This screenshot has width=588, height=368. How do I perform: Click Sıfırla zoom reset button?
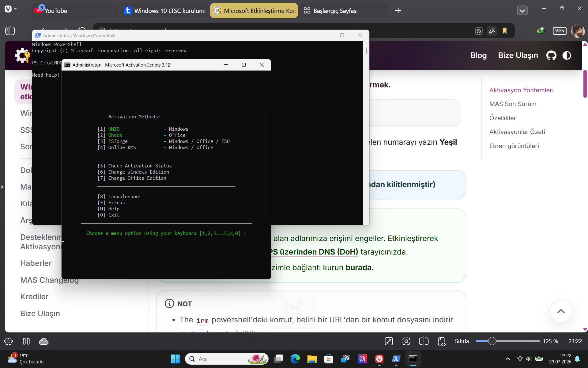(462, 341)
